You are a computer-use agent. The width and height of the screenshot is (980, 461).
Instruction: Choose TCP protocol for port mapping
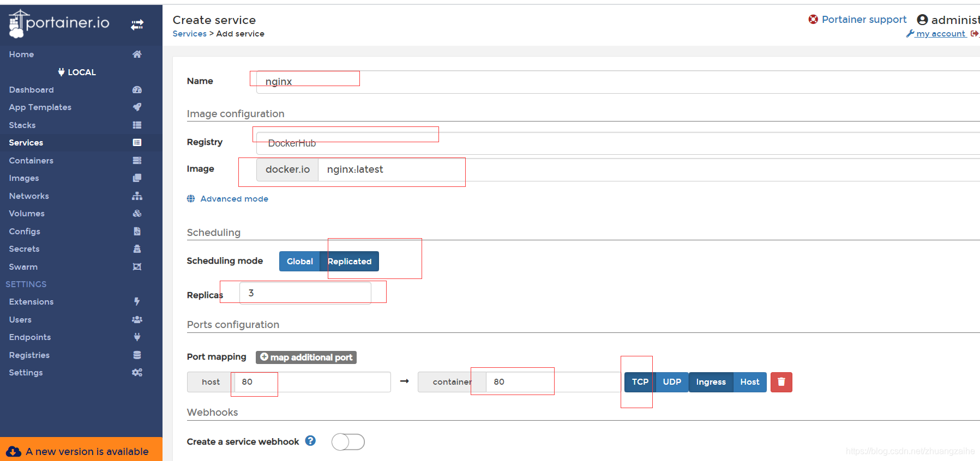click(640, 382)
